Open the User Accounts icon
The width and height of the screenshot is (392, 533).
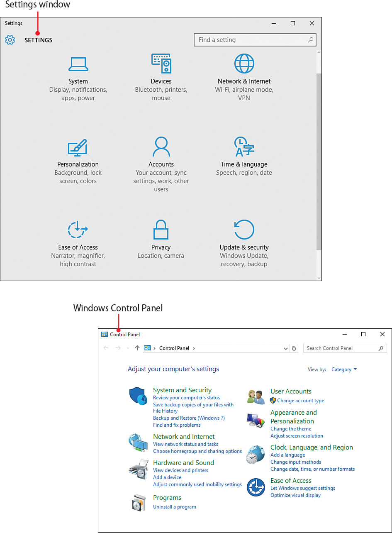pyautogui.click(x=255, y=396)
